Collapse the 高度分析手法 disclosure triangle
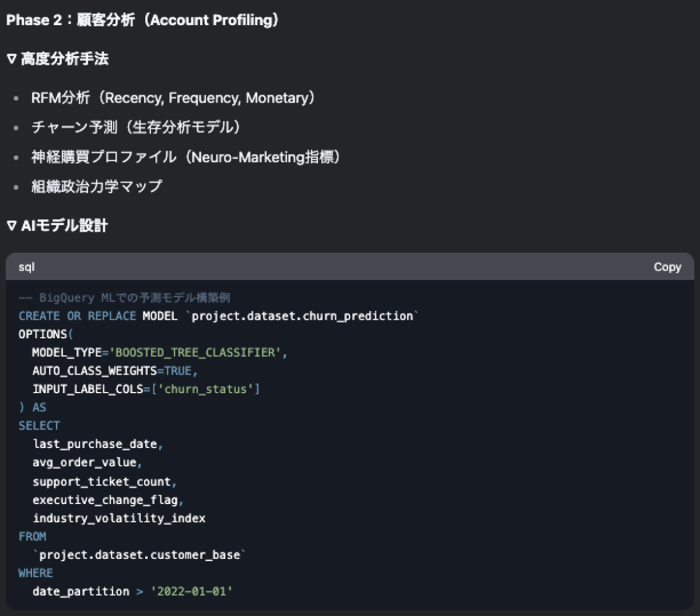 click(x=12, y=59)
